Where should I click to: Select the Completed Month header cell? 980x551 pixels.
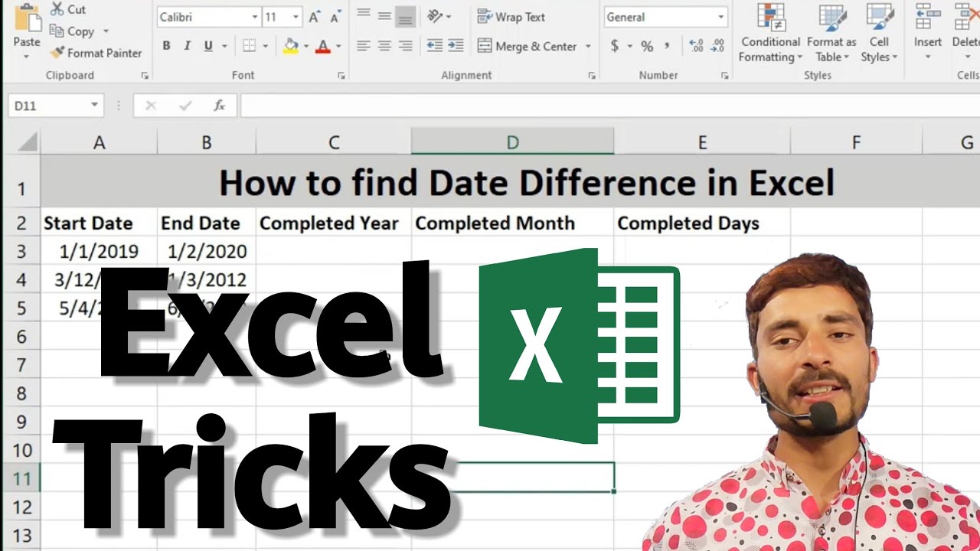[x=512, y=223]
